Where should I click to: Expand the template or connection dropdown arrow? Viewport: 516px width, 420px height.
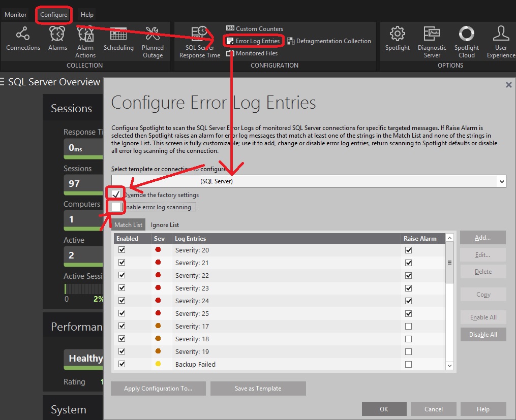(502, 181)
